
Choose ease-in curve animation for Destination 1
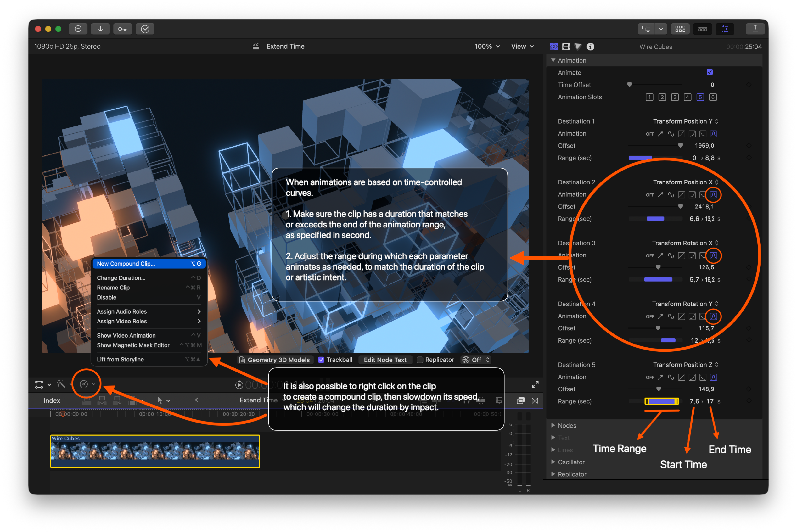[692, 134]
